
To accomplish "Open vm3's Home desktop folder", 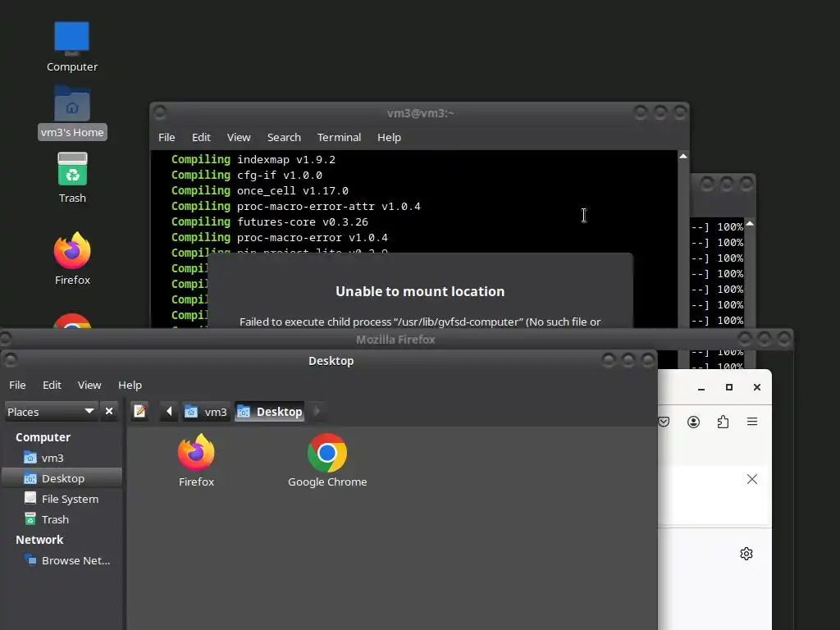I will (72, 112).
